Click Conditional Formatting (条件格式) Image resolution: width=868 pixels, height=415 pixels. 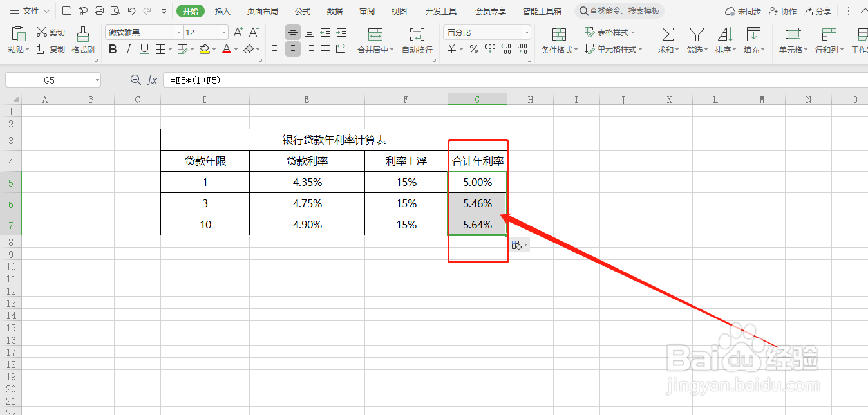(558, 41)
